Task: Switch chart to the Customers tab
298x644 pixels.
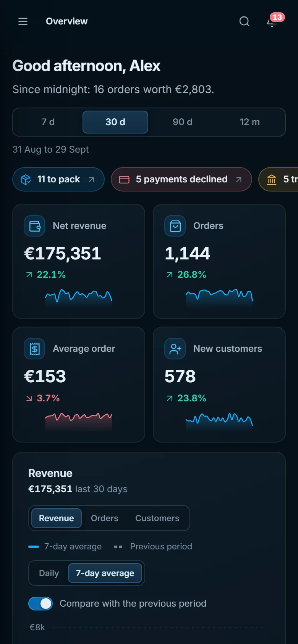Action: tap(157, 518)
